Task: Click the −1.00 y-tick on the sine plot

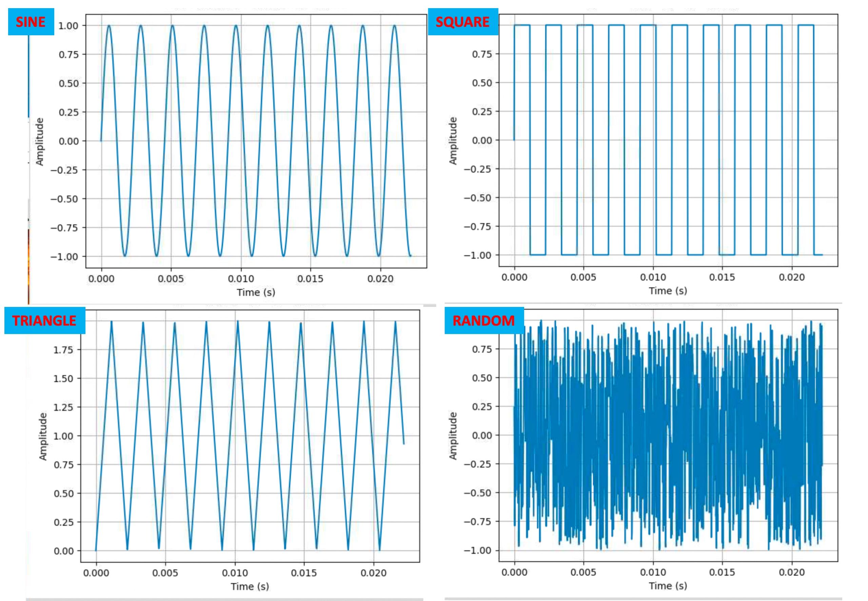Action: point(64,257)
